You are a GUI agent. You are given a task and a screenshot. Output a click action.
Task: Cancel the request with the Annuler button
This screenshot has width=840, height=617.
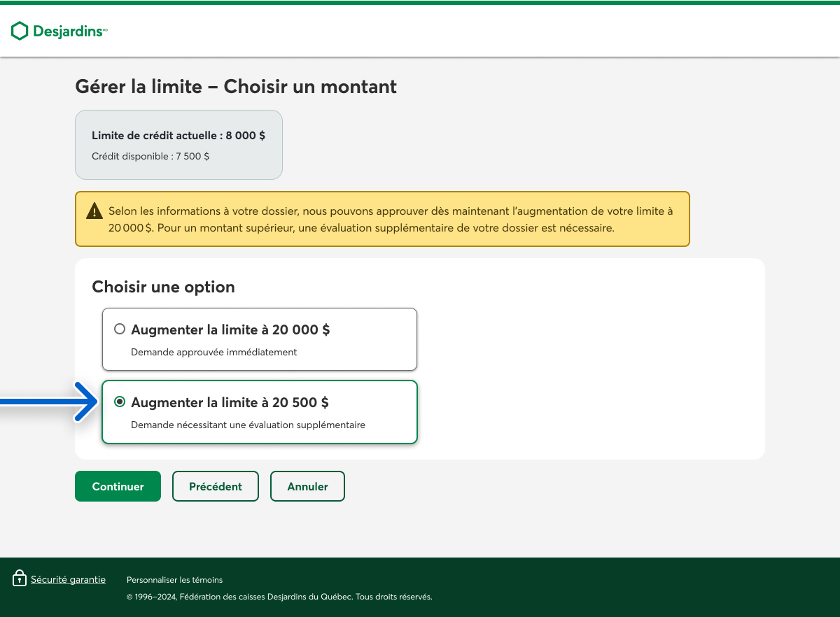(x=307, y=486)
